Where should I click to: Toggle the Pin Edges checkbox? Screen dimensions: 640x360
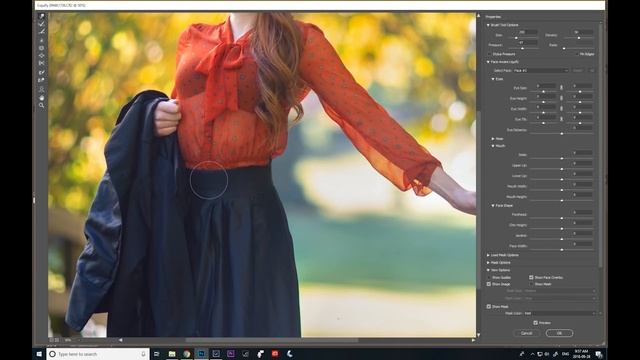click(x=577, y=54)
